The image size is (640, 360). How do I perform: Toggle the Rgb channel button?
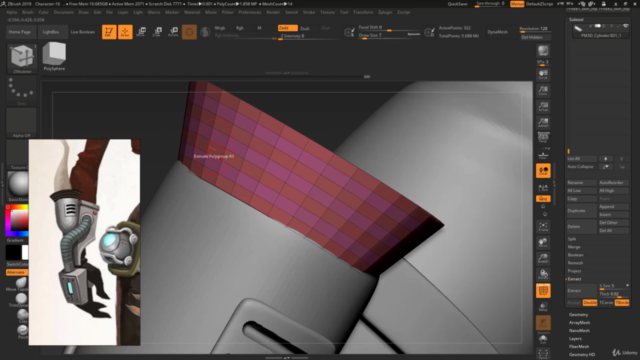240,28
